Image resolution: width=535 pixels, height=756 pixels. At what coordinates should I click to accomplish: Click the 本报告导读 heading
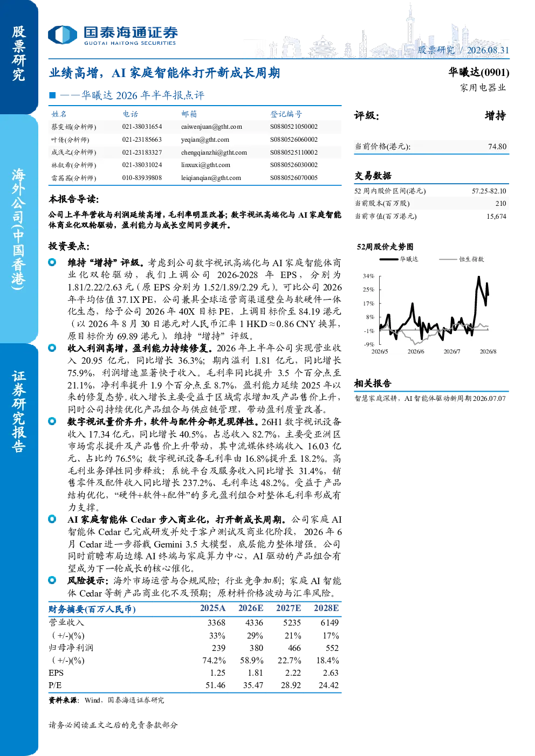[x=74, y=199]
